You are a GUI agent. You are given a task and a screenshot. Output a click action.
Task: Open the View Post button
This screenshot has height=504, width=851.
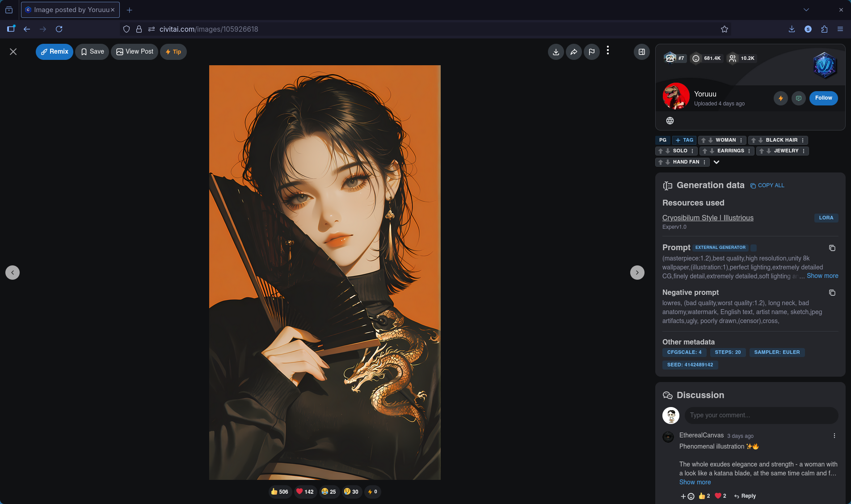tap(135, 52)
